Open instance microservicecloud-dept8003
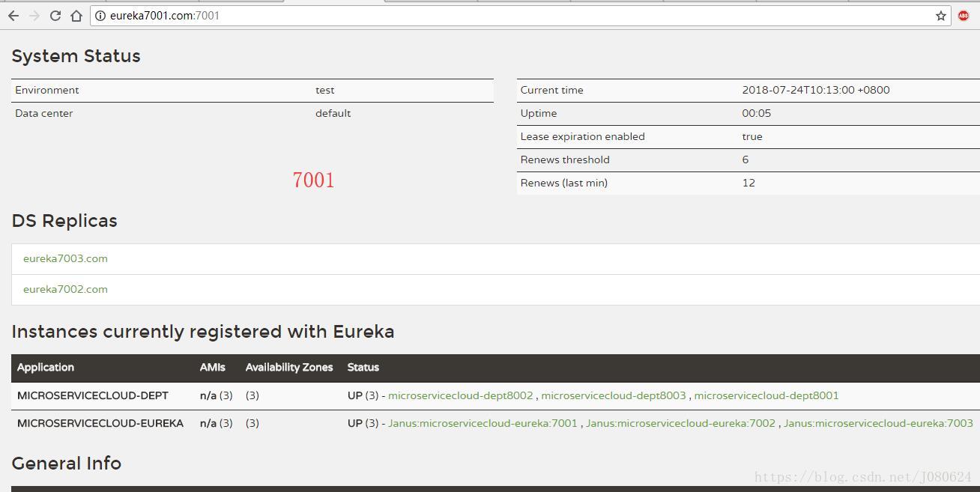980x492 pixels. click(614, 395)
